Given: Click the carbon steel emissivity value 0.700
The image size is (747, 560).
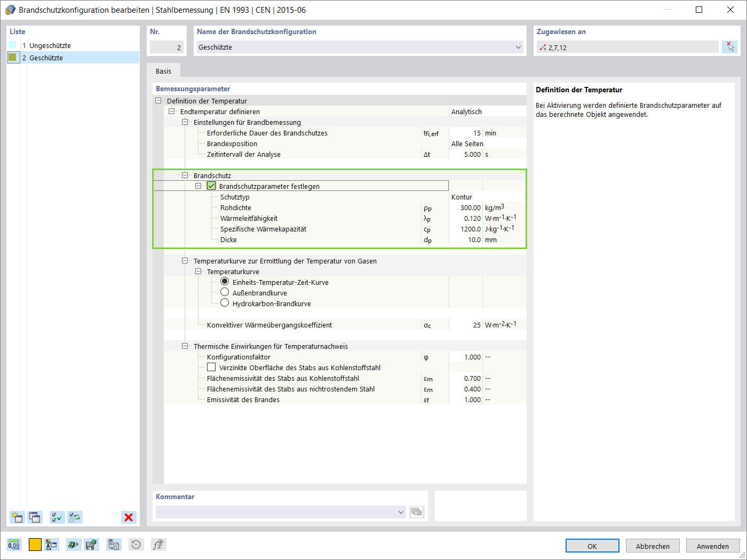Looking at the screenshot, I should coord(466,378).
